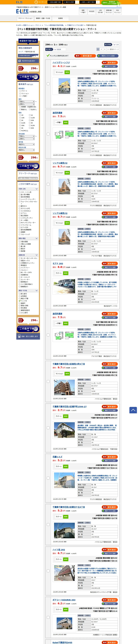Click bulk 無料 資料請求 button above the property listings
Viewport: 138px width, 644px height.
tap(85, 56)
